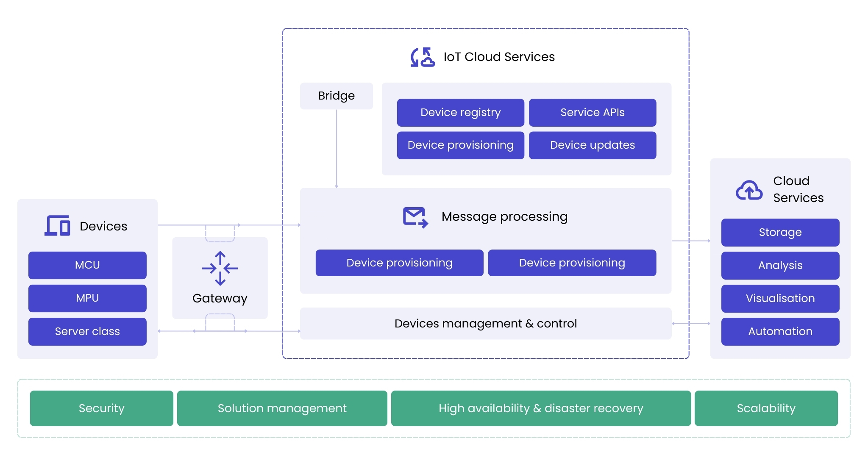Click the Security green block
This screenshot has width=868, height=466.
pos(101,408)
